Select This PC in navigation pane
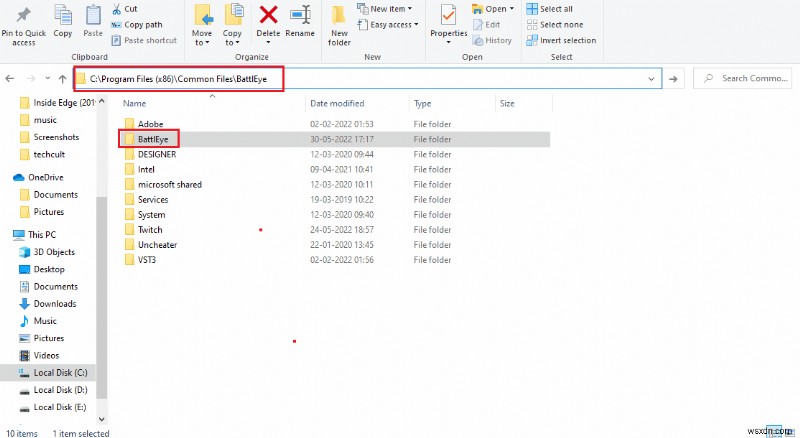The height and width of the screenshot is (438, 800). click(x=34, y=235)
